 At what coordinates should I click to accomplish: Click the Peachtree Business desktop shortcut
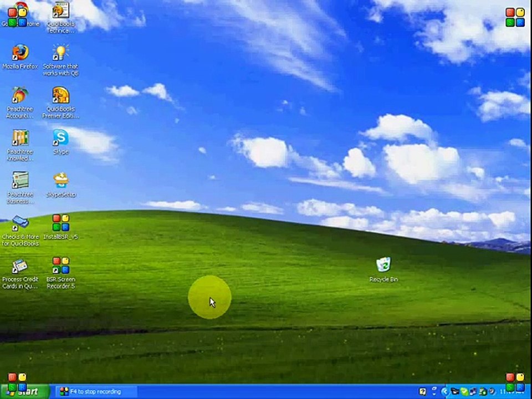tap(20, 188)
